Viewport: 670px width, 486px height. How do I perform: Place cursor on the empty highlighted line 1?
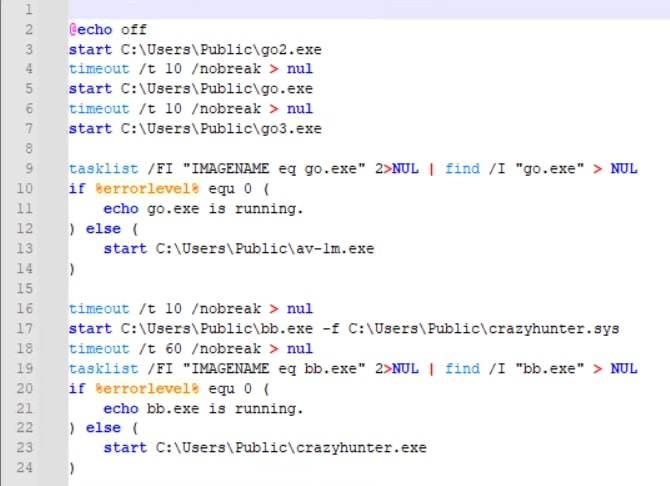(360, 9)
